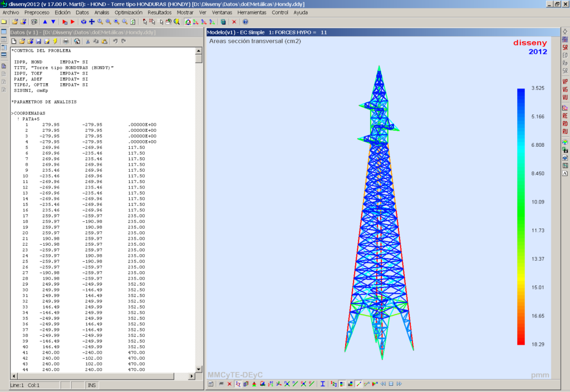
Task: Open the Herramientas menu
Action: [252, 12]
